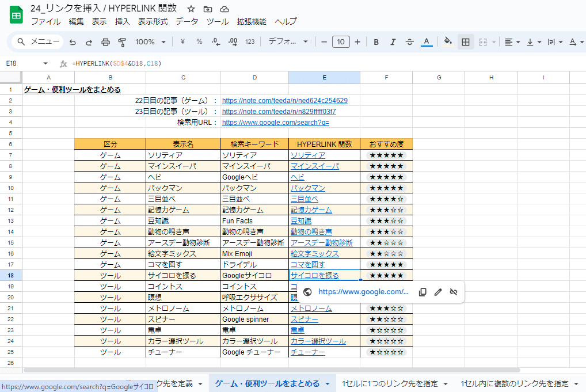Open text wrapping dropdown
This screenshot has height=392, width=586.
click(555, 42)
